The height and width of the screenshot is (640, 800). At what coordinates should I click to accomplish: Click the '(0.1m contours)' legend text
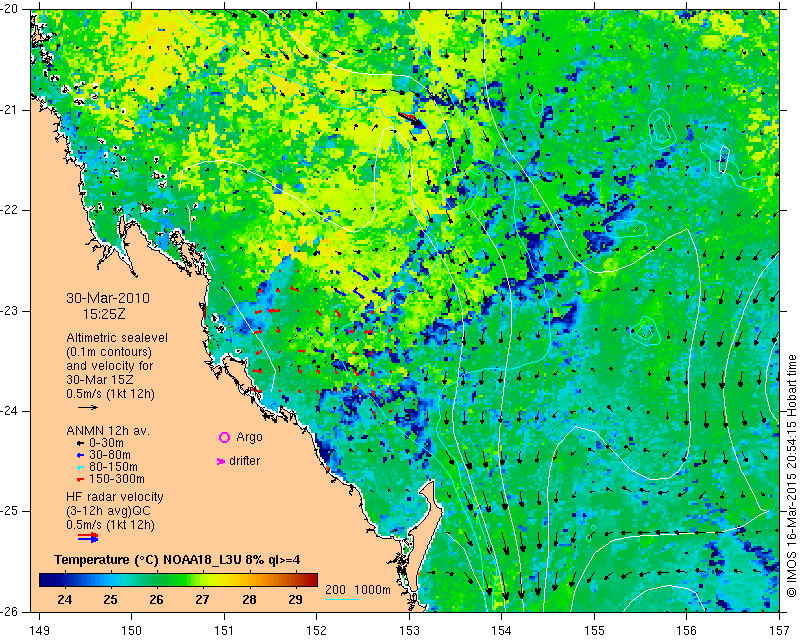(x=109, y=352)
